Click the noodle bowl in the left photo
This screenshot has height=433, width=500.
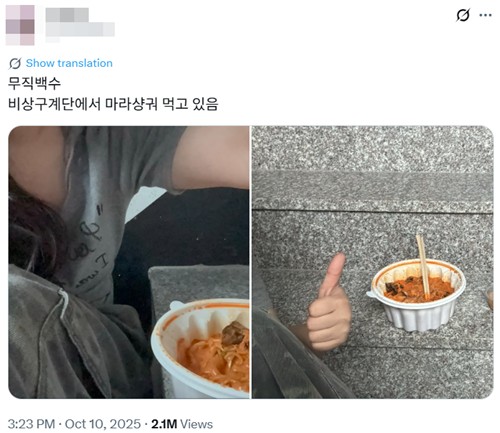click(x=200, y=348)
